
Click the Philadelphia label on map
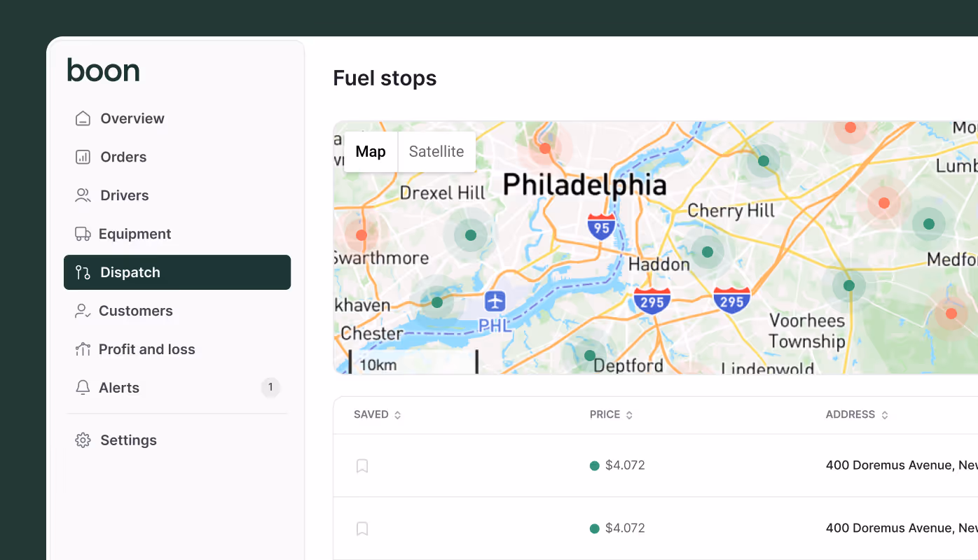click(584, 185)
